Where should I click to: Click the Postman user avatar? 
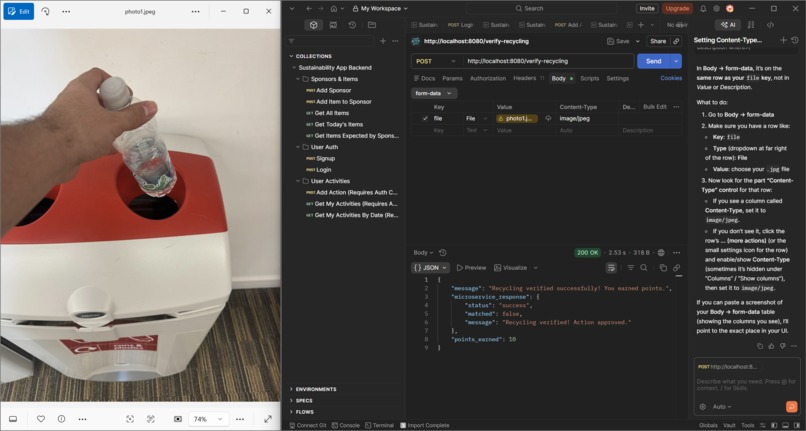729,8
